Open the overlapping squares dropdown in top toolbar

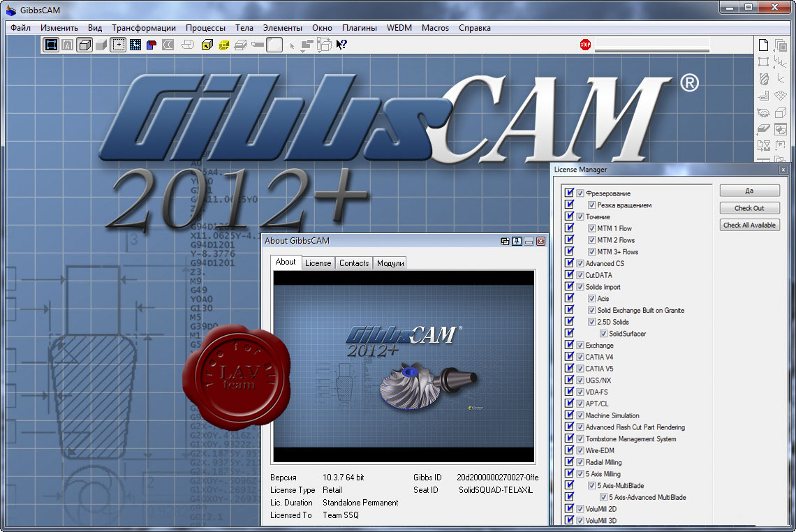[307, 45]
